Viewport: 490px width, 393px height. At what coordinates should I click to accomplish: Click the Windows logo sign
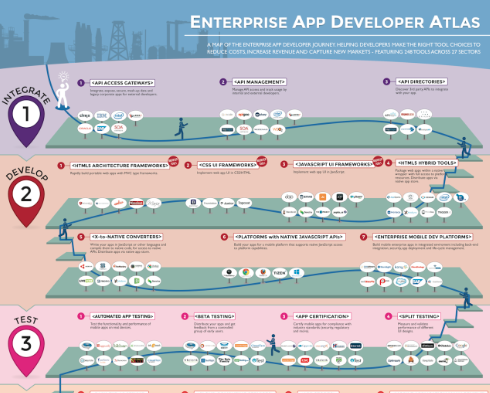click(296, 273)
